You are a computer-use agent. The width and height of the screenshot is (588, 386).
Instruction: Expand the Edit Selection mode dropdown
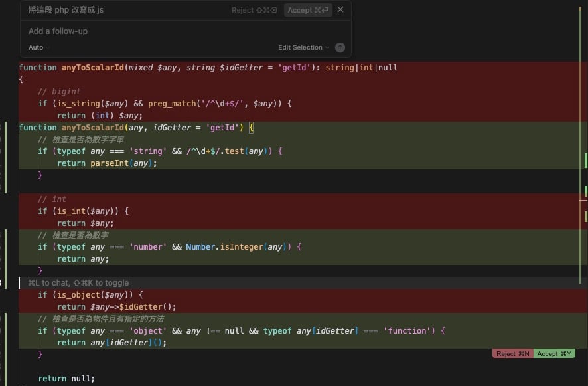tap(303, 47)
